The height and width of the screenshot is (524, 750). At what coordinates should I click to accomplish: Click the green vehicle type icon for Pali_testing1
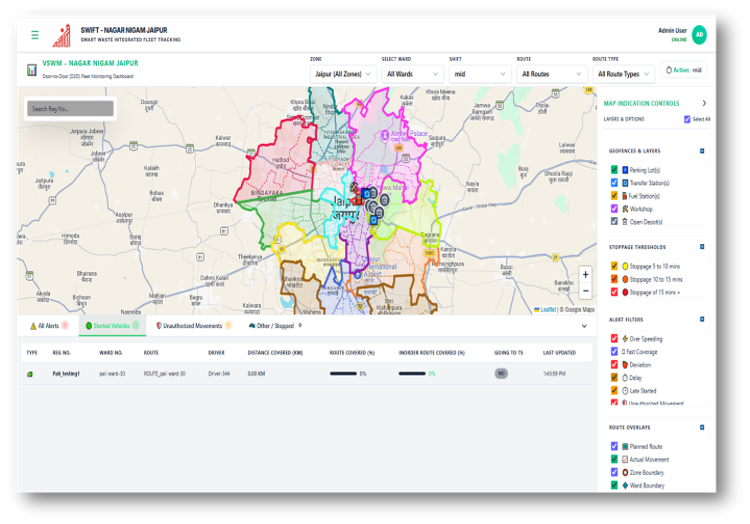coord(30,374)
